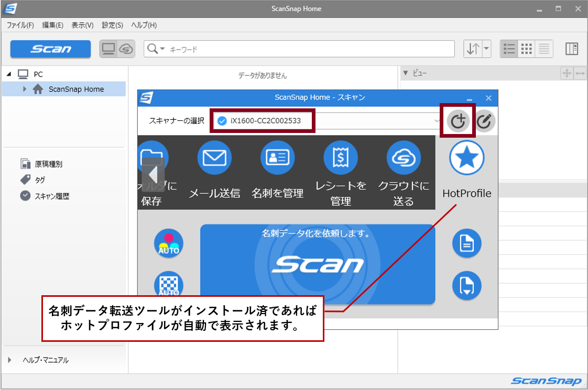
Task: Click the document page setting icon
Action: pos(466,243)
